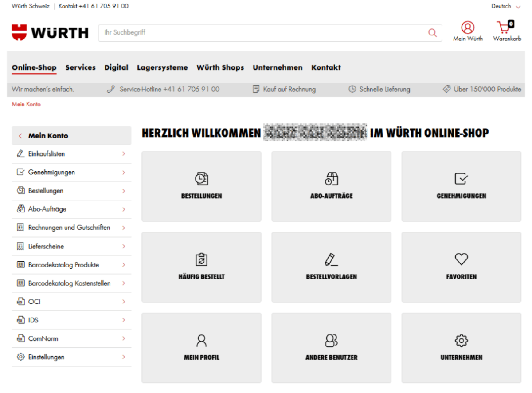Click the Abo-Aufträge sidebar icon

pyautogui.click(x=20, y=209)
